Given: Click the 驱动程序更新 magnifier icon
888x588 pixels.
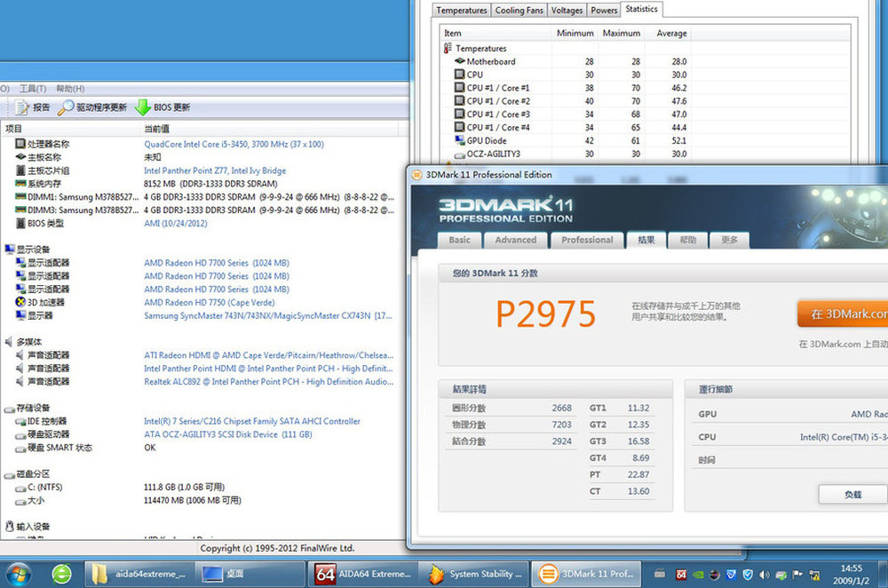Looking at the screenshot, I should tap(66, 107).
